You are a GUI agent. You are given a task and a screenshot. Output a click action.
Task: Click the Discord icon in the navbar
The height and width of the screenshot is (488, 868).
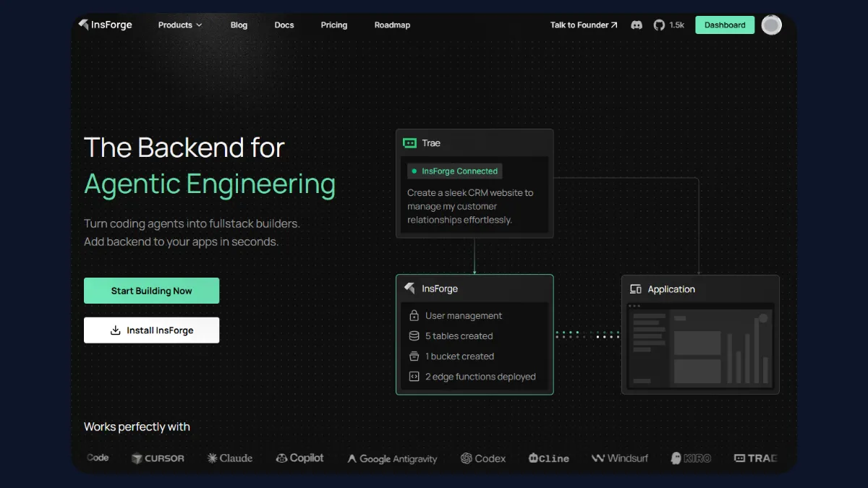[637, 25]
